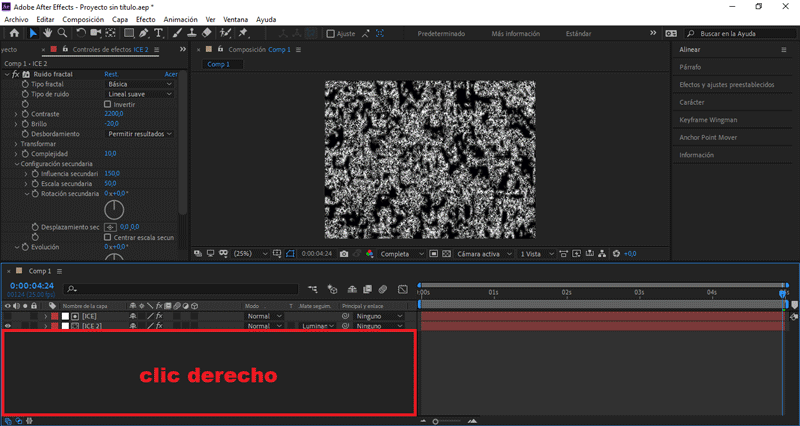Take a snapshot with the camera icon

pos(344,254)
